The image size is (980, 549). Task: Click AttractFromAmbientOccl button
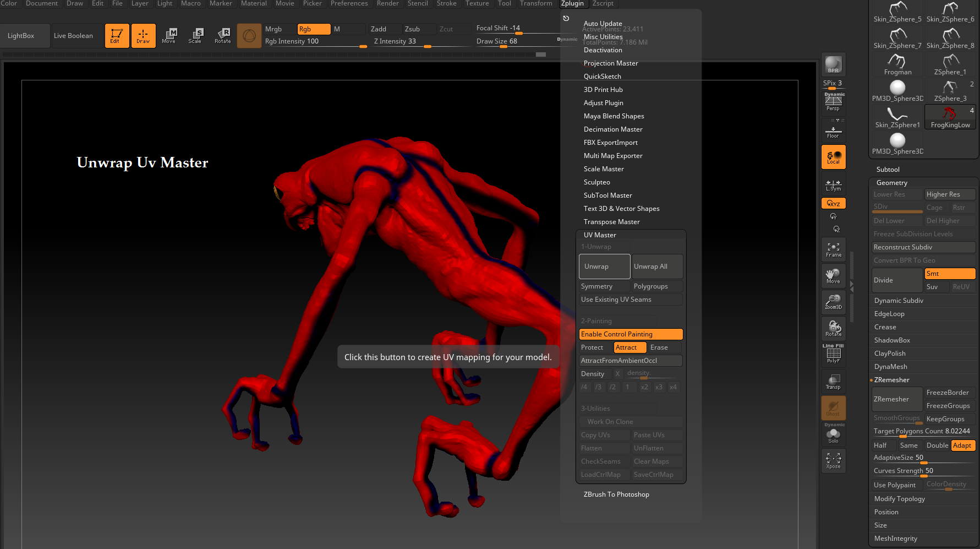631,361
